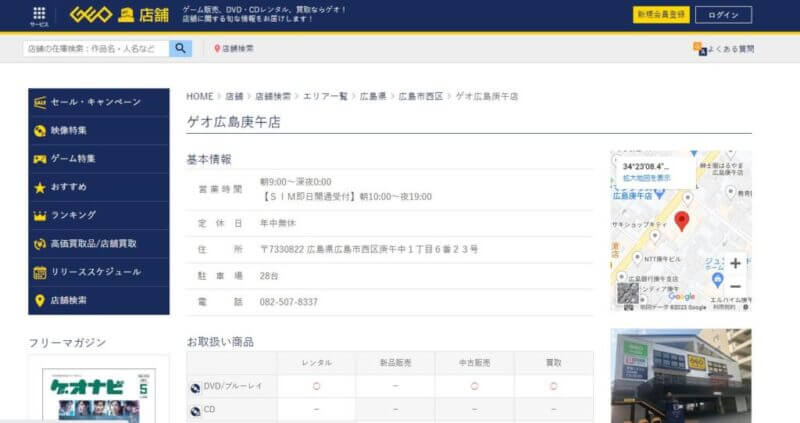This screenshot has height=423, width=800.
Task: Open 映像特集 menu item
Action: click(x=99, y=131)
